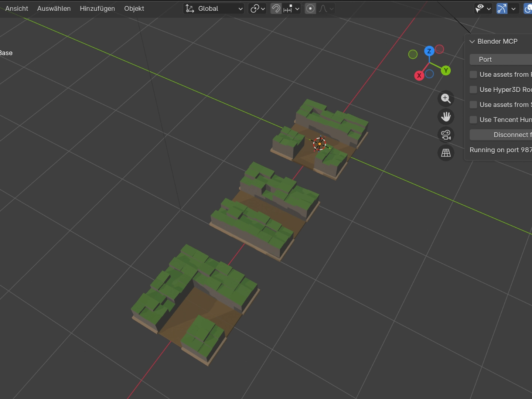Enable Use Tencent Hunyuan checkbox
This screenshot has width=532, height=399.
point(473,120)
